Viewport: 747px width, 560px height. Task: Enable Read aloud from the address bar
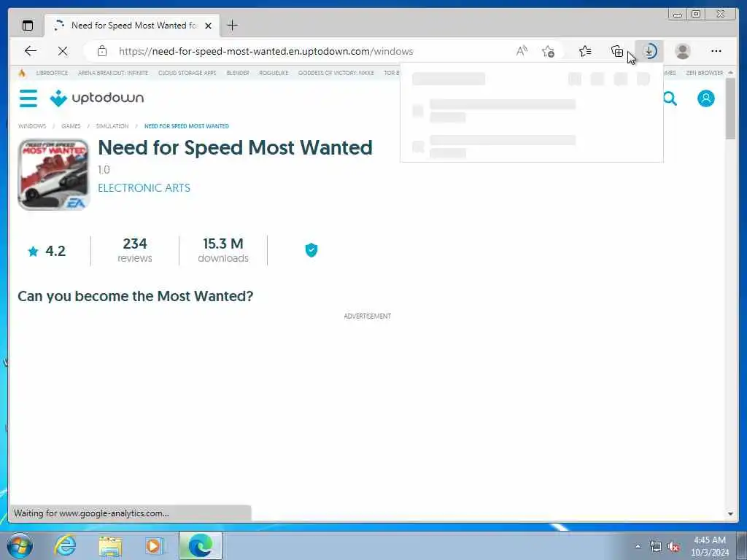pos(522,51)
